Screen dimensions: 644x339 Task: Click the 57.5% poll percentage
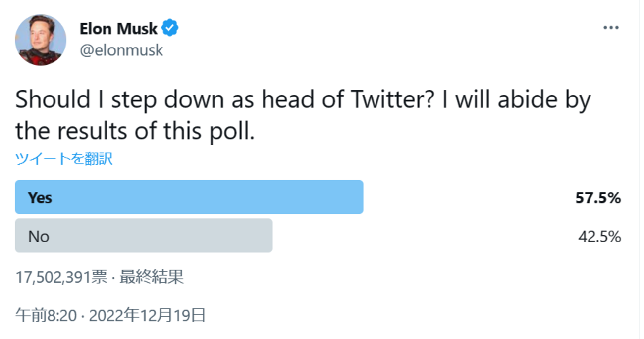tap(598, 198)
